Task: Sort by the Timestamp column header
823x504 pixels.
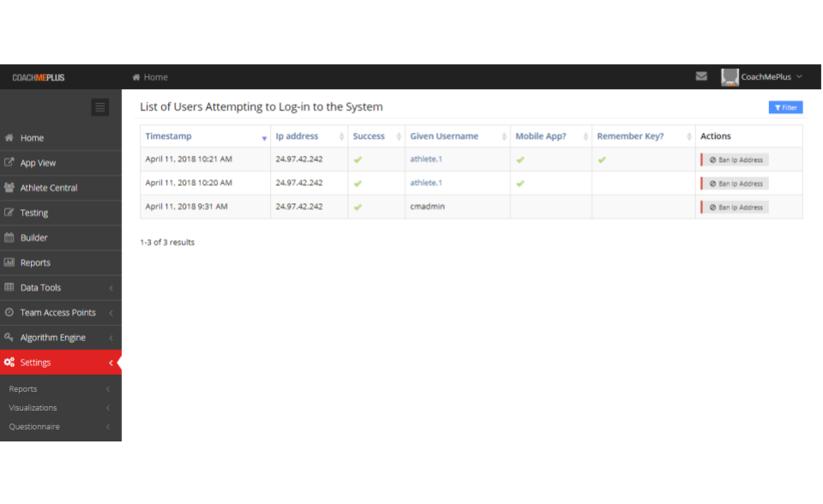Action: (x=169, y=136)
